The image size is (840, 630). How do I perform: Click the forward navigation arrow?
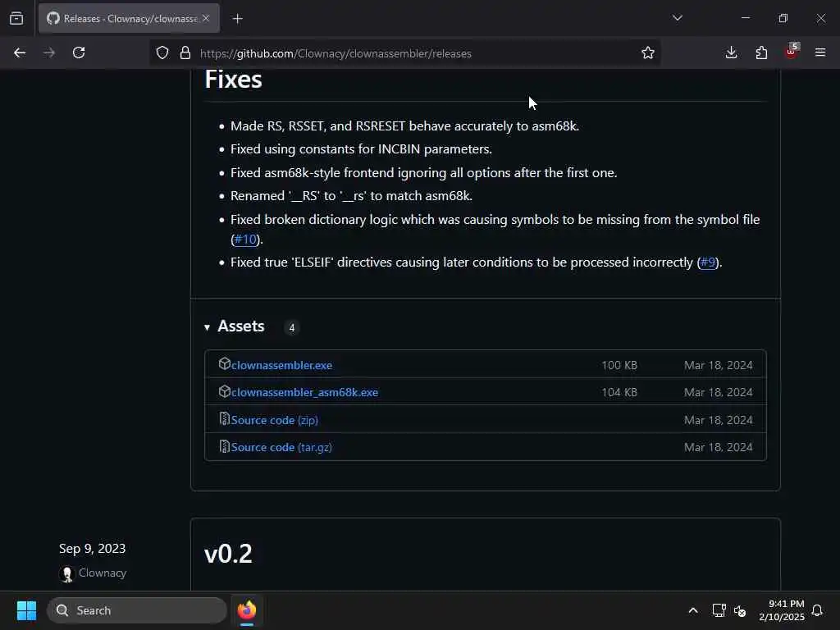coord(48,52)
